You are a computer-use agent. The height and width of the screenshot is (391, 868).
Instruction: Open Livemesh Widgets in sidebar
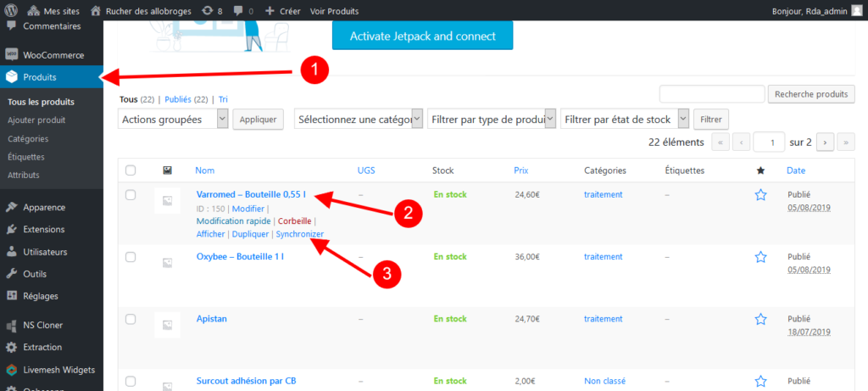(52, 370)
